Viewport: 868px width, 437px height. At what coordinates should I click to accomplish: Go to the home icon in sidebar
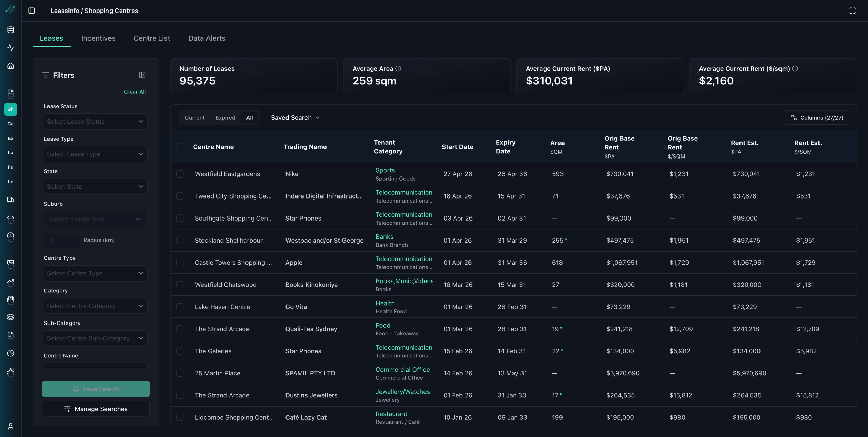coord(11,66)
